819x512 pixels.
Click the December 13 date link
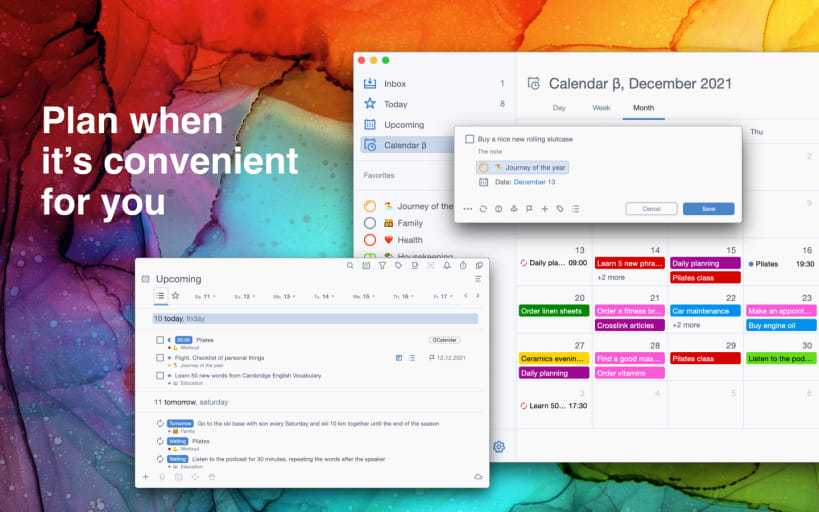534,182
